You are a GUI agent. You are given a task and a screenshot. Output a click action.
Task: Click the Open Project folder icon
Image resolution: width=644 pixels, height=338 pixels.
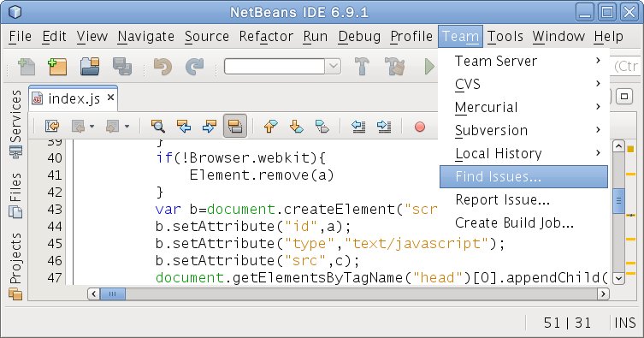point(90,66)
